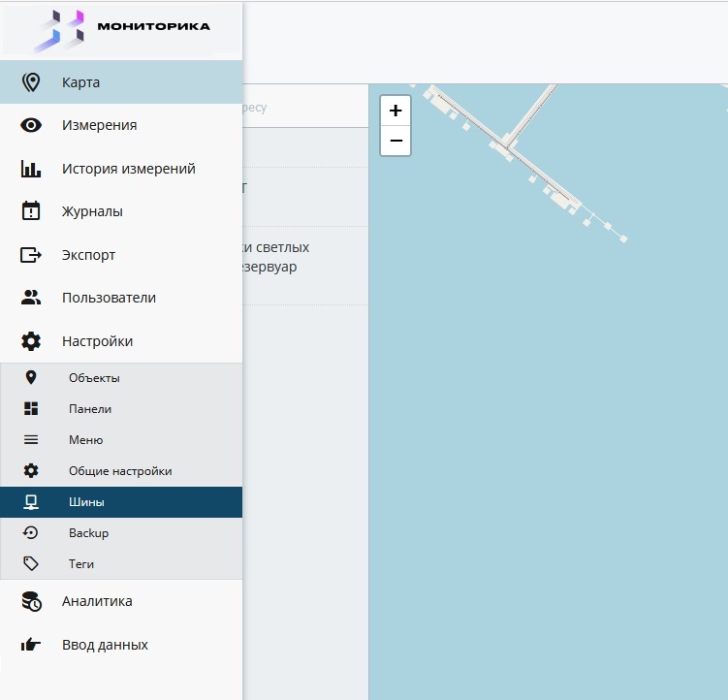Screen dimensions: 728x700
Task: Go to the Теги submenu item
Action: click(81, 564)
